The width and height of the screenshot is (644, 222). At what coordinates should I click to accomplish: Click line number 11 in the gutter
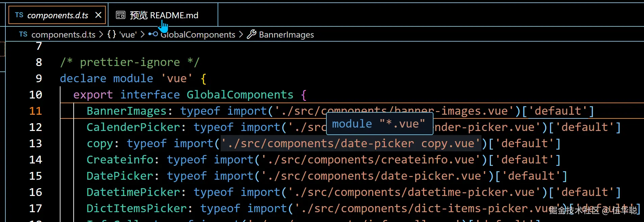tap(35, 111)
